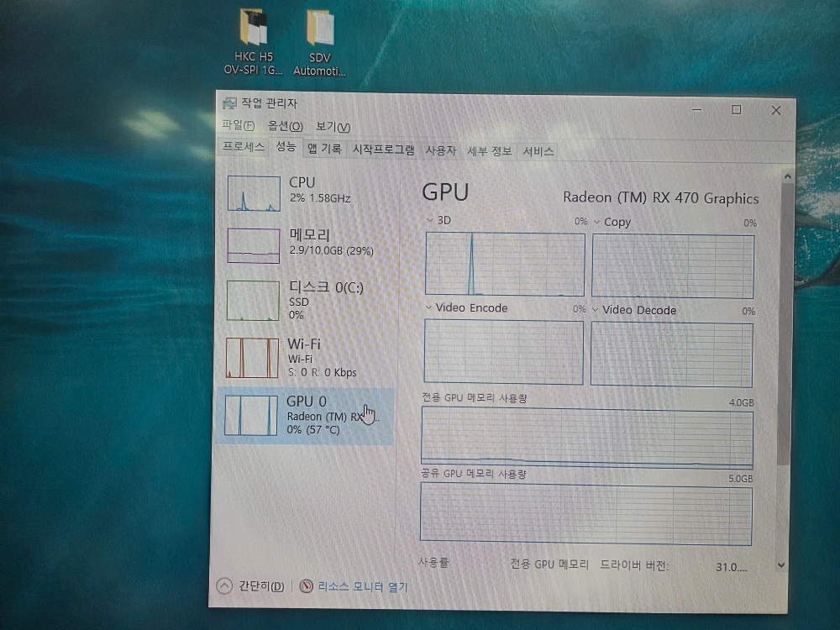Click the Video Encode usage graph

point(503,352)
